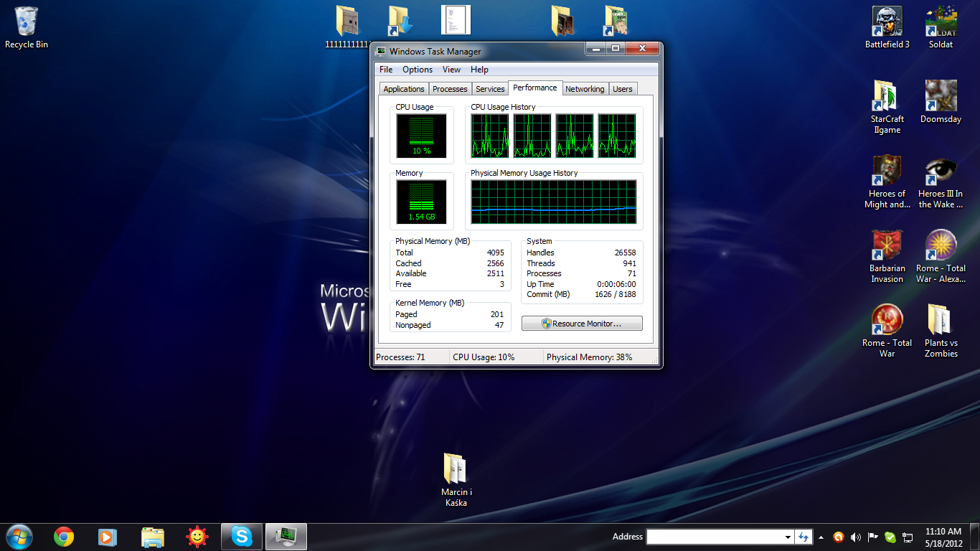Open the Options menu in Task Manager
This screenshot has width=980, height=551.
coord(418,70)
